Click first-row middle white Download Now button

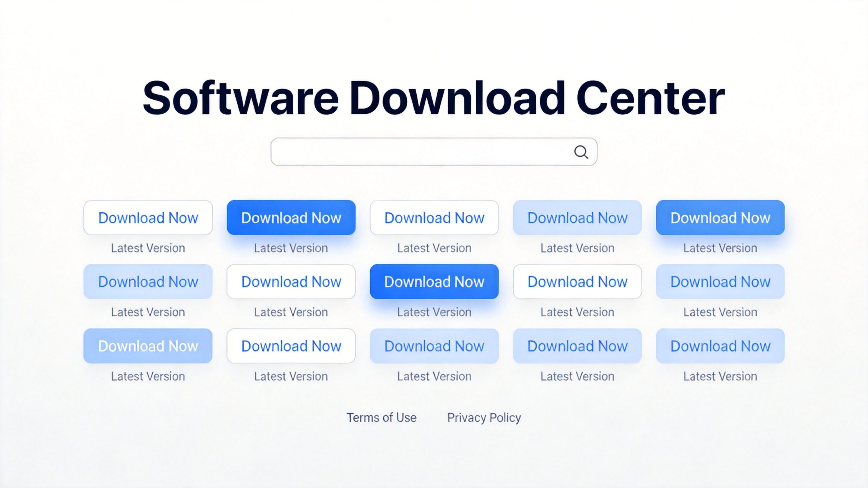[x=434, y=218]
